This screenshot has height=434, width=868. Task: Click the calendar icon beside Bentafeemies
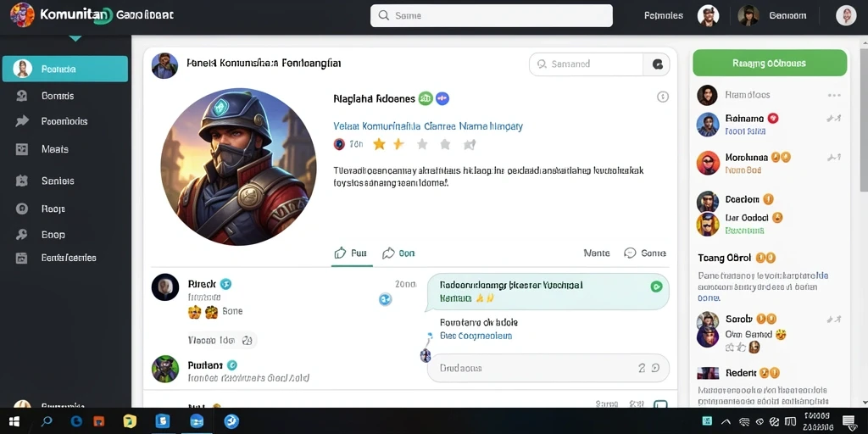(x=21, y=258)
